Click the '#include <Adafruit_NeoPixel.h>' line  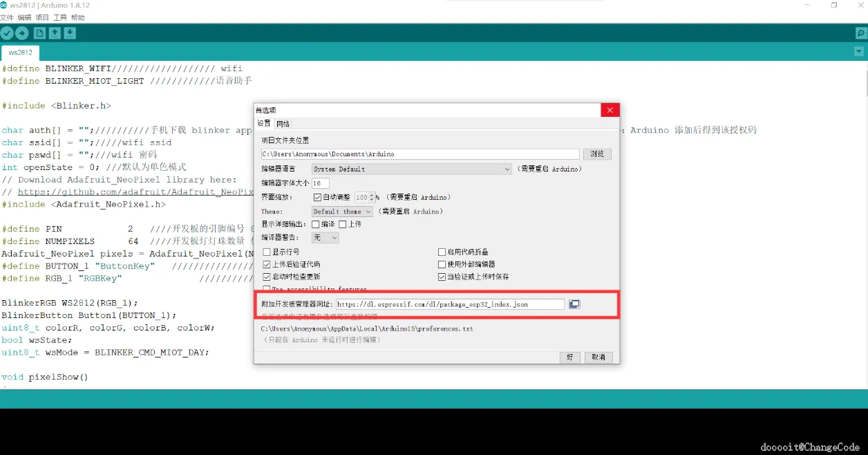point(84,205)
